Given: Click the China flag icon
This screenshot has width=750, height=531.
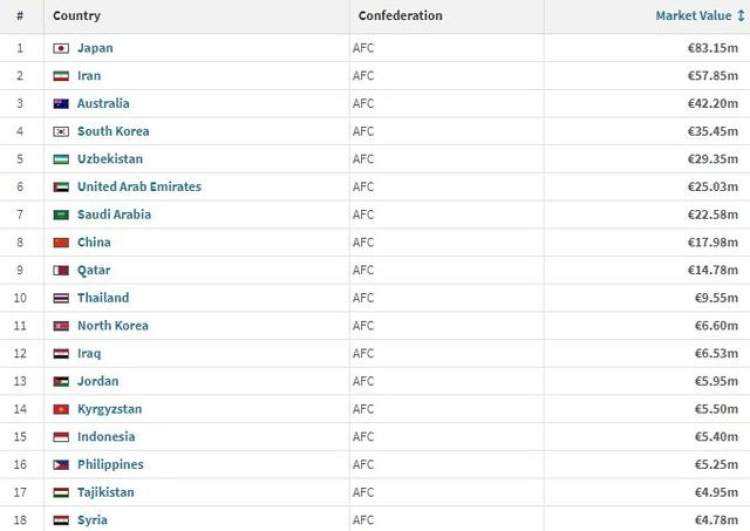Looking at the screenshot, I should click(61, 243).
